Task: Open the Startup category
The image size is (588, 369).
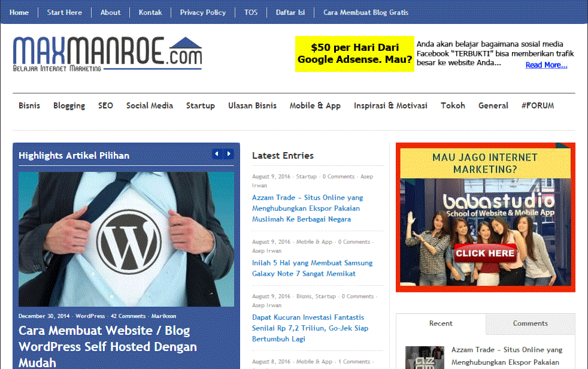Action: 201,106
